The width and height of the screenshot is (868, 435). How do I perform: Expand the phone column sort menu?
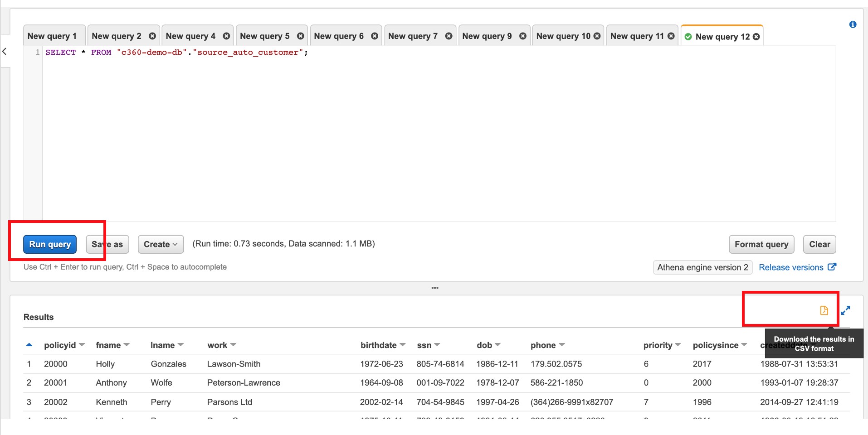pyautogui.click(x=562, y=345)
